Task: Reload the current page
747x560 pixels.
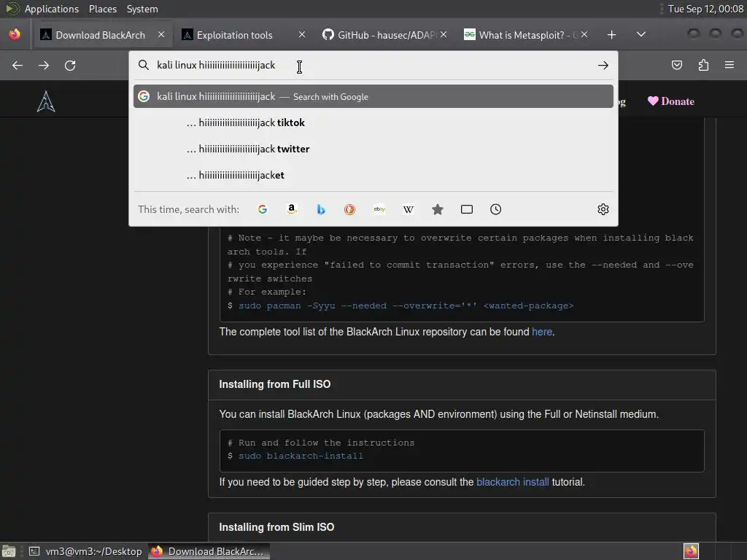Action: pyautogui.click(x=70, y=65)
